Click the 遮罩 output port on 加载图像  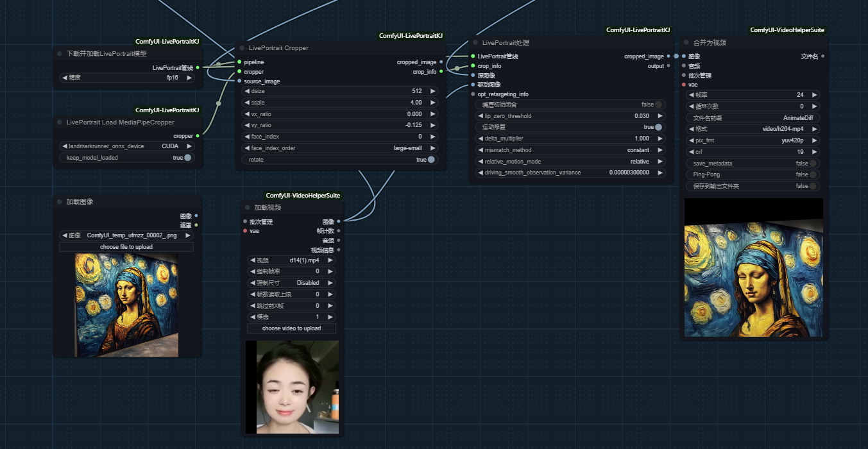[196, 225]
